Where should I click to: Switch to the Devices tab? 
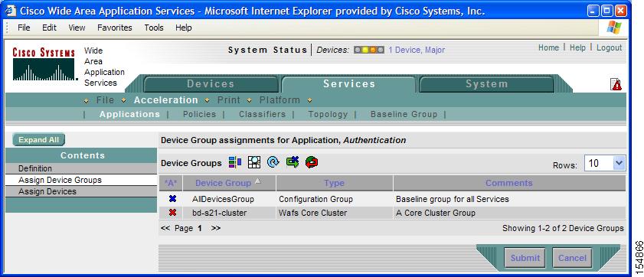pos(211,84)
